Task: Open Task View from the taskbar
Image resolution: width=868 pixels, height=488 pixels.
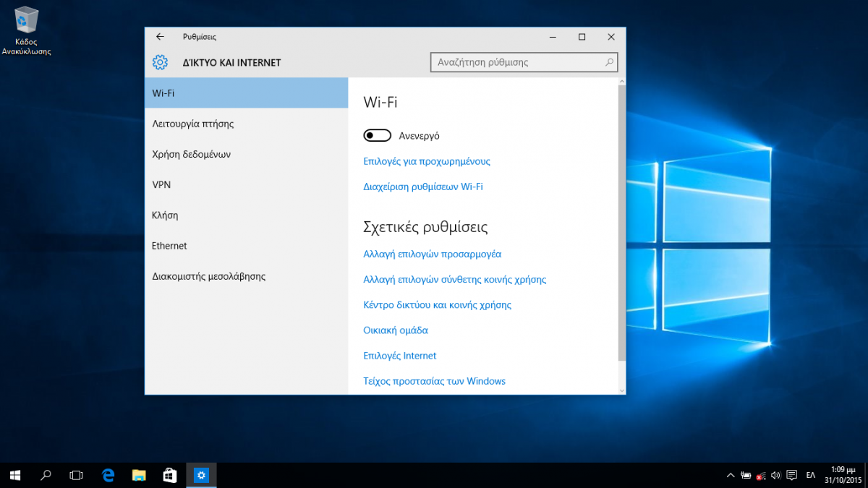Action: pos(76,475)
